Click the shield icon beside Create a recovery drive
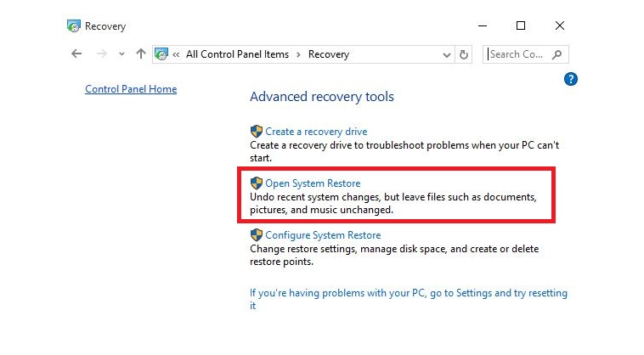The width and height of the screenshot is (644, 355). coord(257,132)
